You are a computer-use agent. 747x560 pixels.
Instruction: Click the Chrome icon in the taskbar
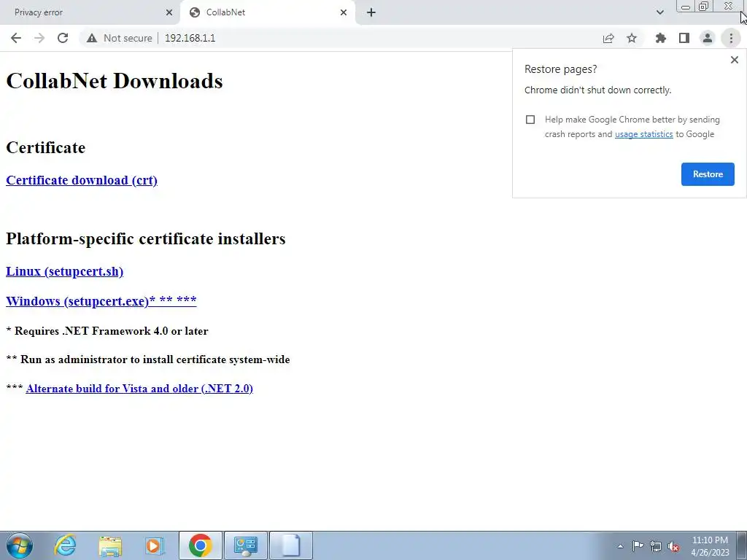[200, 545]
